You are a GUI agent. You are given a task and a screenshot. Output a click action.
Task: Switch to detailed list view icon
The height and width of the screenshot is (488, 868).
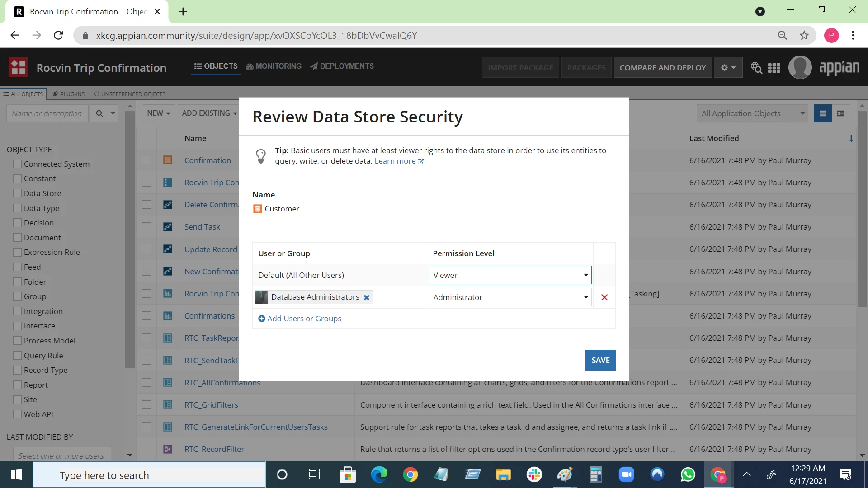[x=841, y=113]
